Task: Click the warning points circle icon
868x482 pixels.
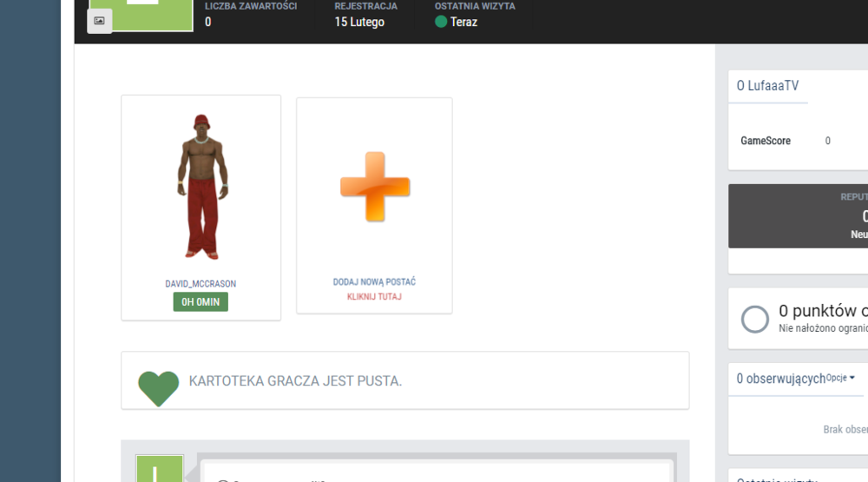Action: (754, 319)
